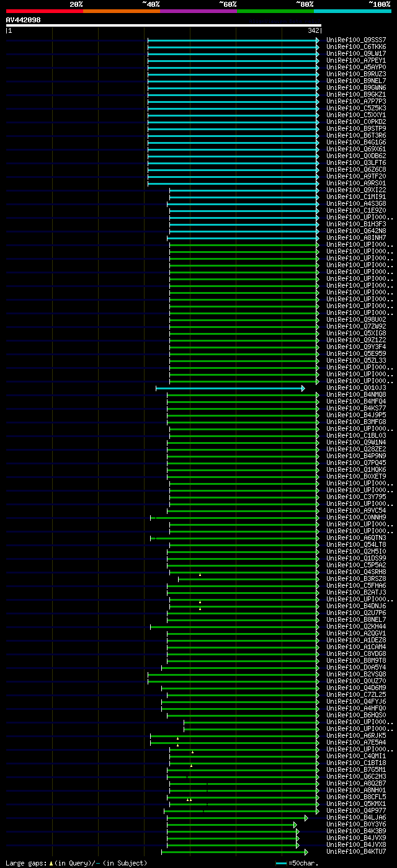Select hit label UniRef100_A6QTN3
Screen dimensions: 397x868
coord(356,538)
